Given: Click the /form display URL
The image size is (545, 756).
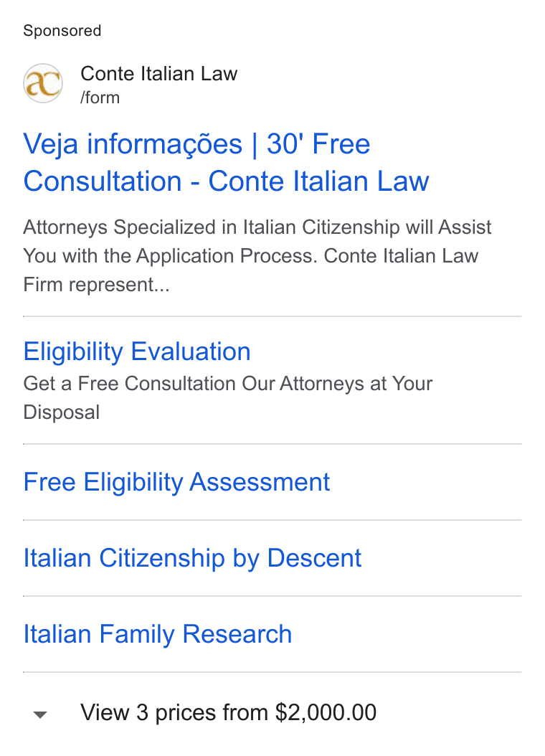Looking at the screenshot, I should (100, 98).
